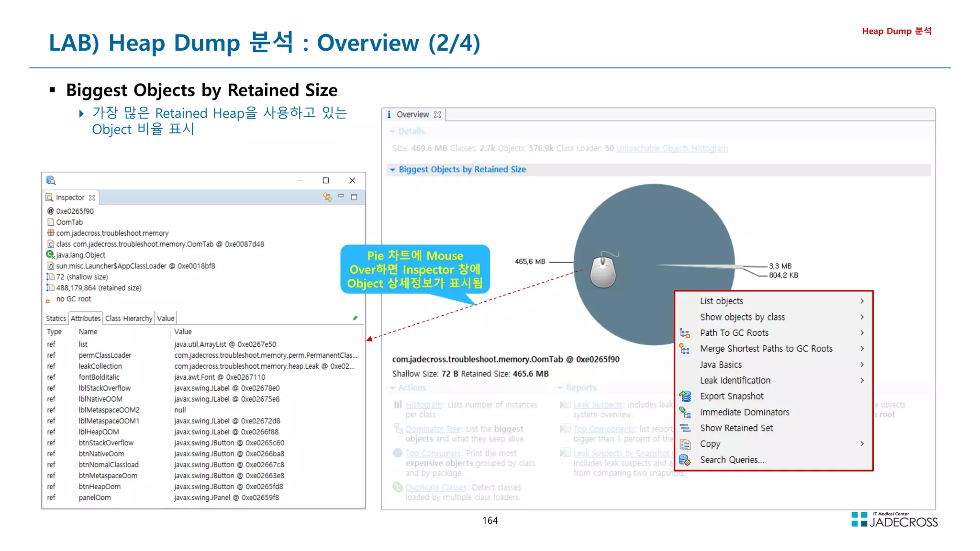Click the Inspector tab magnifier icon

[49, 198]
